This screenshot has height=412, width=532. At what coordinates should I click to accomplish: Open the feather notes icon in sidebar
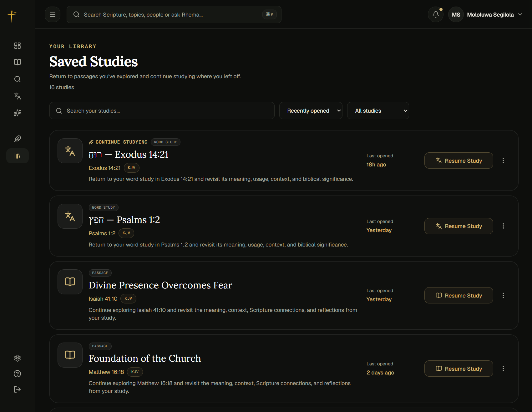coord(18,139)
